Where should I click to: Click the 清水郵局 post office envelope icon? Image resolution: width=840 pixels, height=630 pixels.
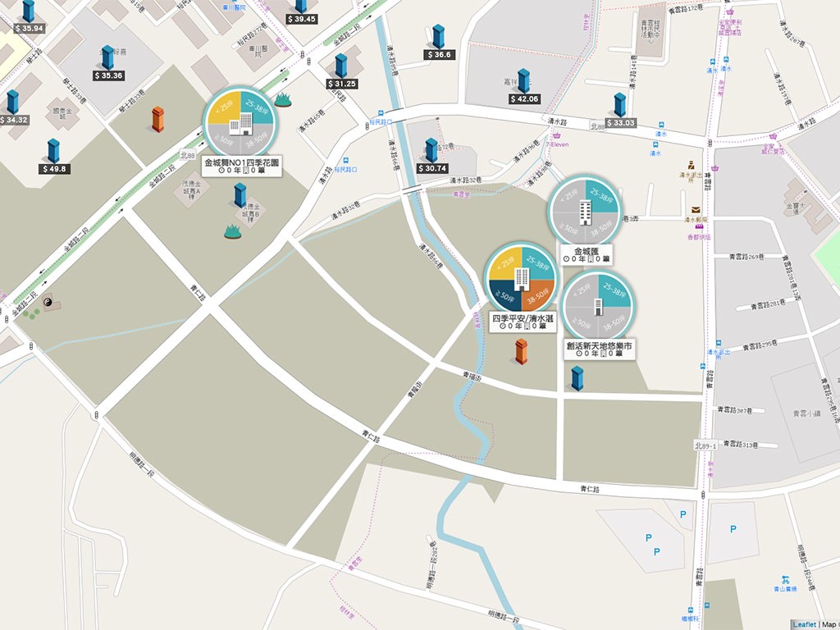click(696, 210)
